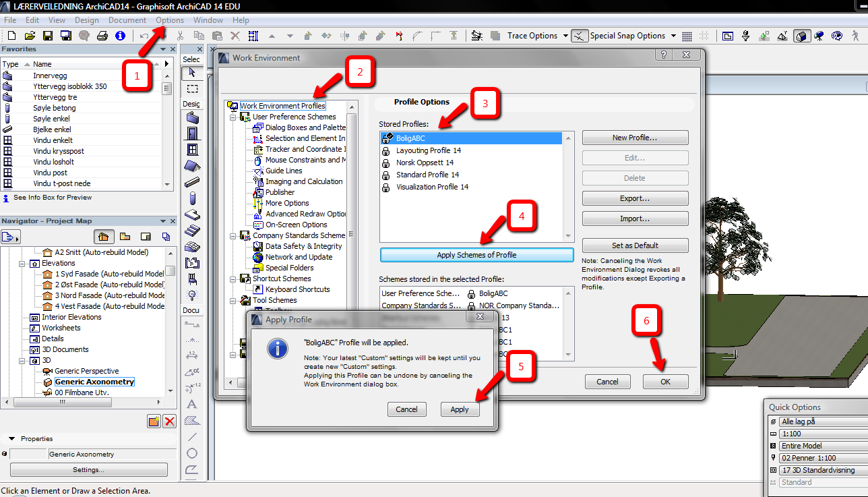Open the Document menu
Screen dimensions: 868x497
point(127,20)
